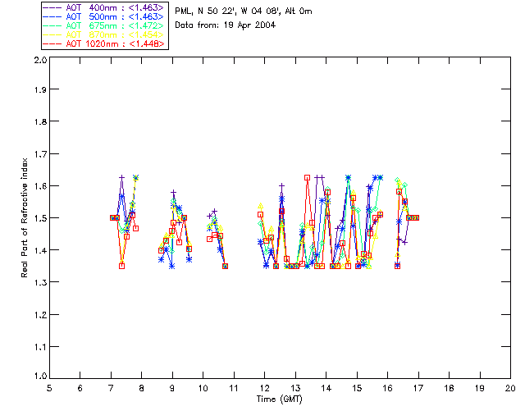
Task: Click the 17 tick label on x-axis
Action: (x=418, y=388)
